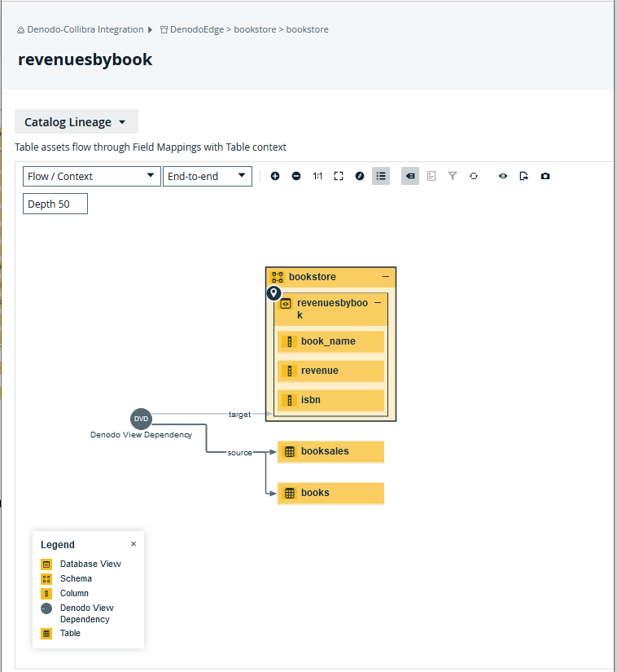Click the 'target' edge label
The image size is (617, 672).
pos(240,415)
